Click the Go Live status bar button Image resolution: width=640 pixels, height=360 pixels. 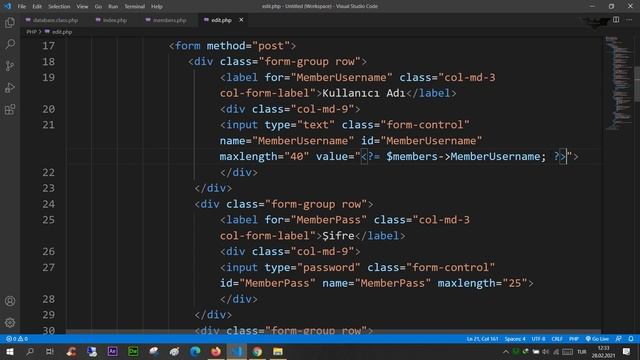tap(597, 339)
